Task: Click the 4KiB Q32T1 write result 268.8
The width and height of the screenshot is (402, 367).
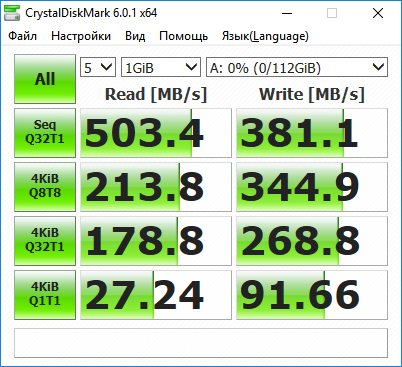Action: (312, 241)
